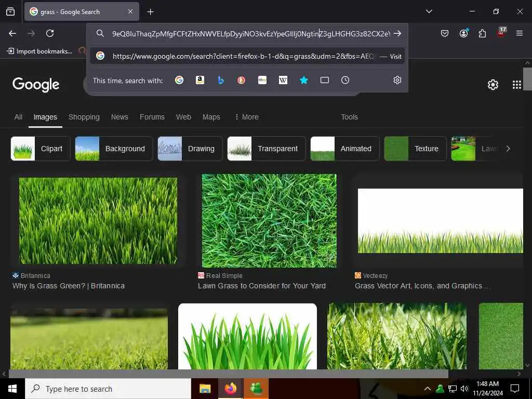Click the horizontal page scrollbar
Viewport: 532px width, 399px height.
point(228,374)
